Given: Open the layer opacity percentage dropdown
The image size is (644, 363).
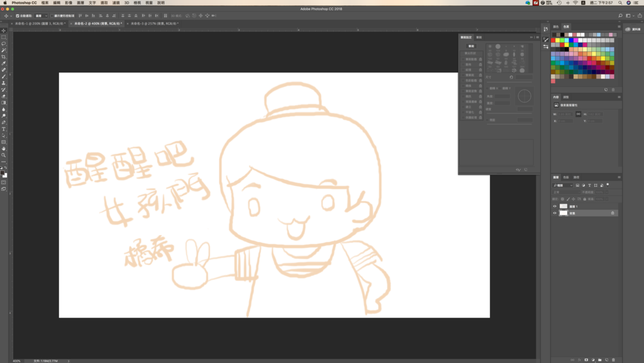Looking at the screenshot, I should (607, 193).
